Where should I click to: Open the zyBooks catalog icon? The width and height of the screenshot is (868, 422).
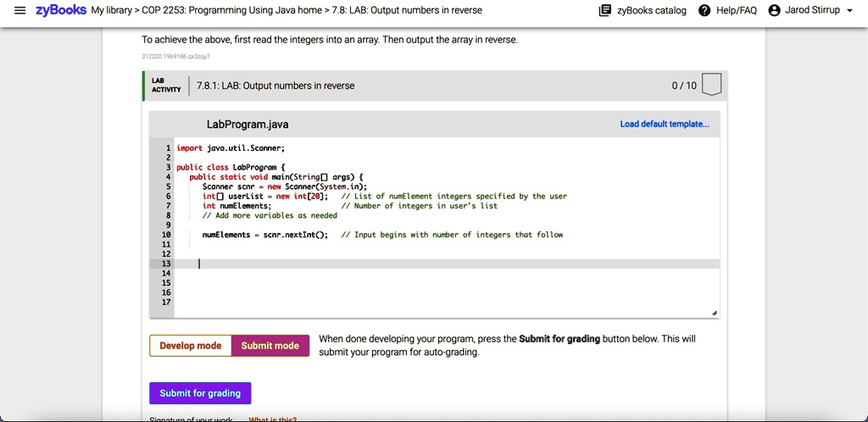point(605,10)
